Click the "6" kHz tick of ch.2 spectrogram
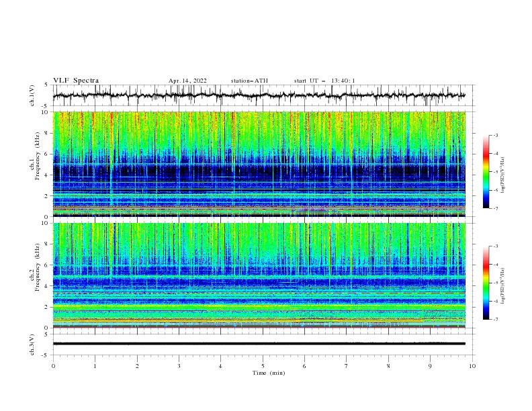Image resolution: width=532 pixels, height=411 pixels. pos(47,265)
